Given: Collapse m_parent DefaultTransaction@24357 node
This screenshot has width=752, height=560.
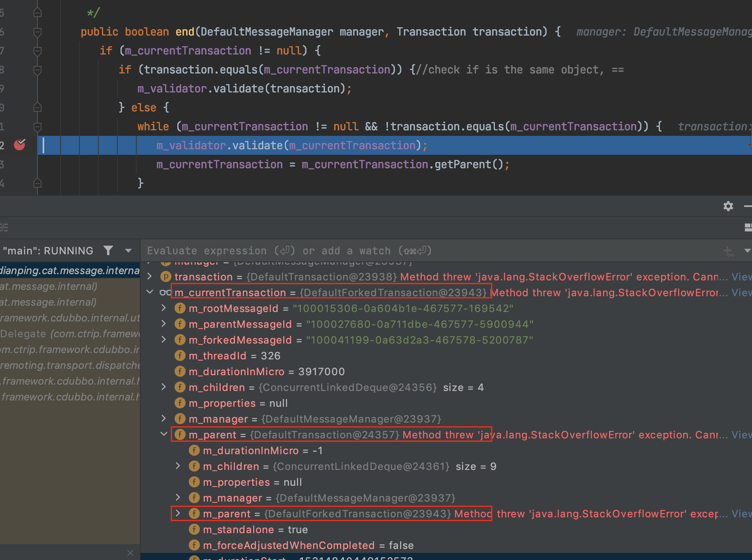Looking at the screenshot, I should [x=164, y=434].
